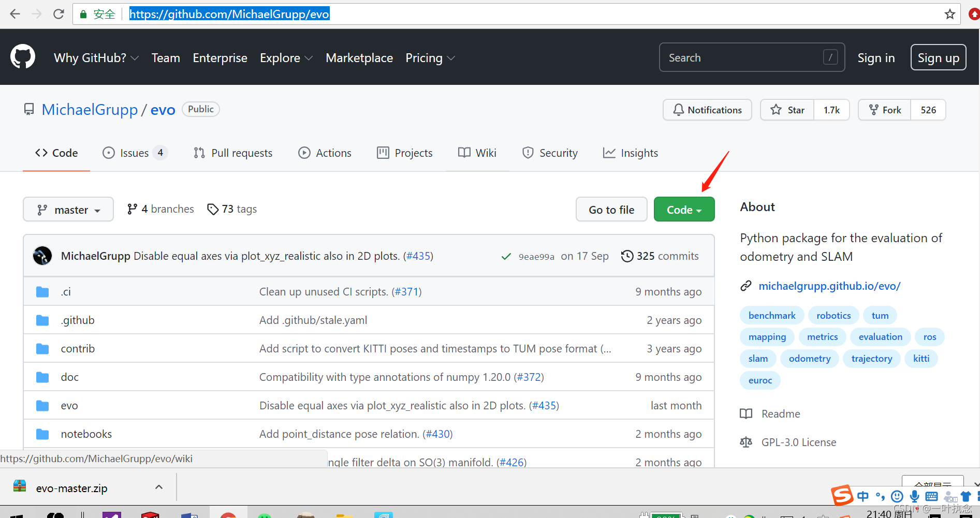Viewport: 980px width, 518px height.
Task: Reload the page with the refresh icon
Action: click(x=58, y=14)
